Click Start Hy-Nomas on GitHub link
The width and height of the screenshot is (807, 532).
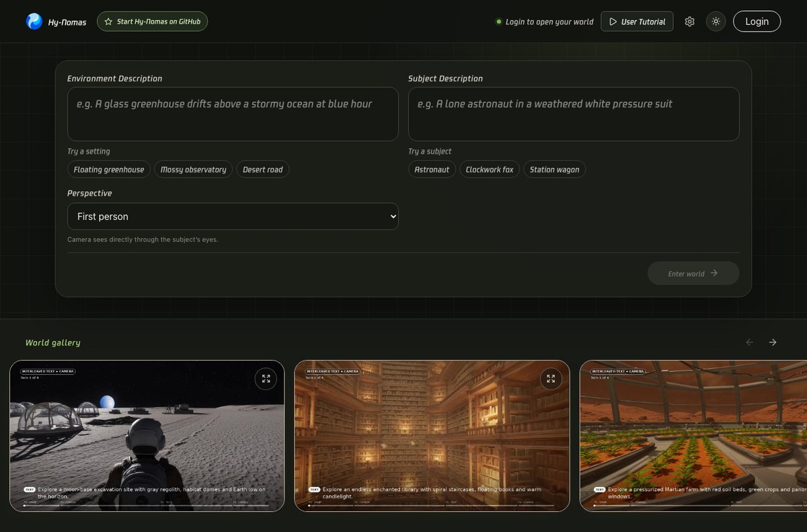(x=153, y=22)
